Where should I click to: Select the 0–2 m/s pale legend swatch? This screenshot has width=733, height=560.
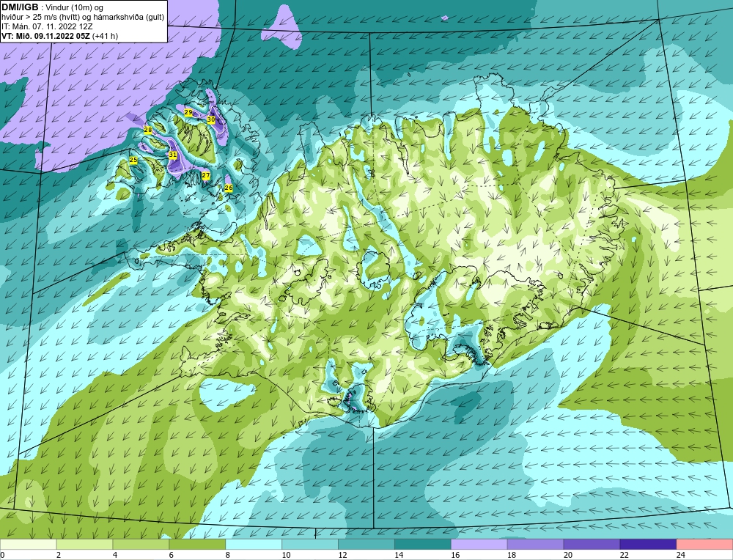28,545
